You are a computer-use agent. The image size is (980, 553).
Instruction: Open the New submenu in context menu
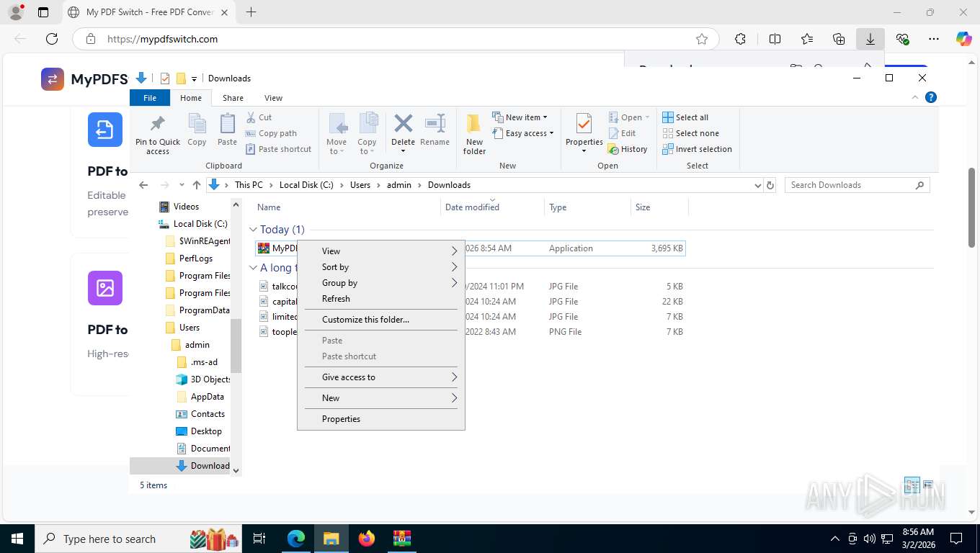point(380,398)
